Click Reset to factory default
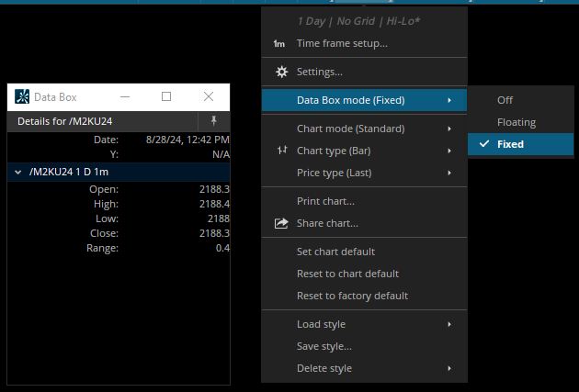 point(352,296)
